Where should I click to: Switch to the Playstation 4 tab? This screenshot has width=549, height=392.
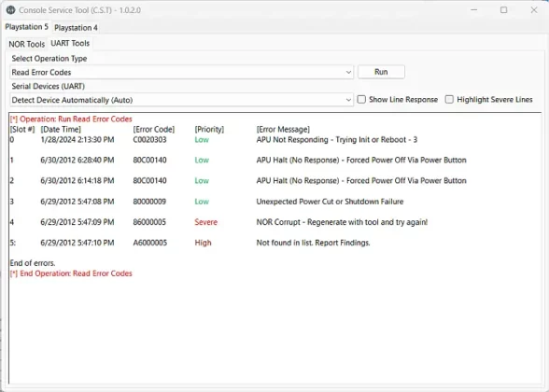[x=76, y=28]
